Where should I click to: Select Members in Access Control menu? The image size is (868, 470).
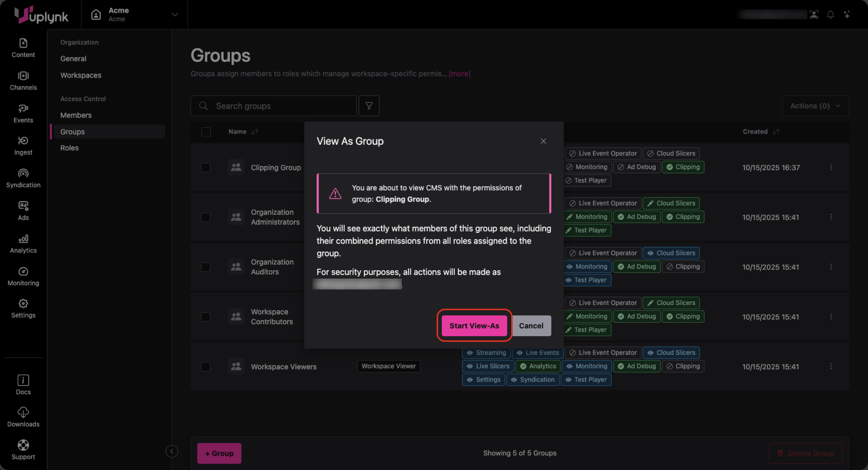[76, 115]
